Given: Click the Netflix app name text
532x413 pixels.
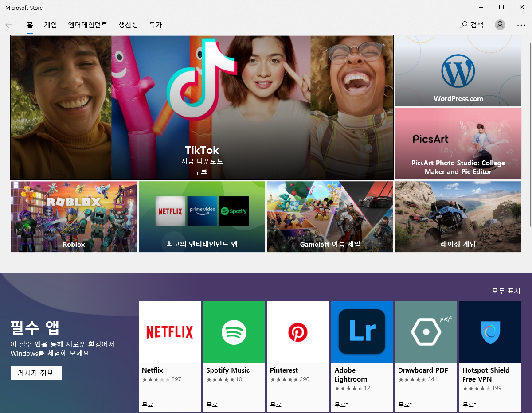Looking at the screenshot, I should [x=153, y=370].
